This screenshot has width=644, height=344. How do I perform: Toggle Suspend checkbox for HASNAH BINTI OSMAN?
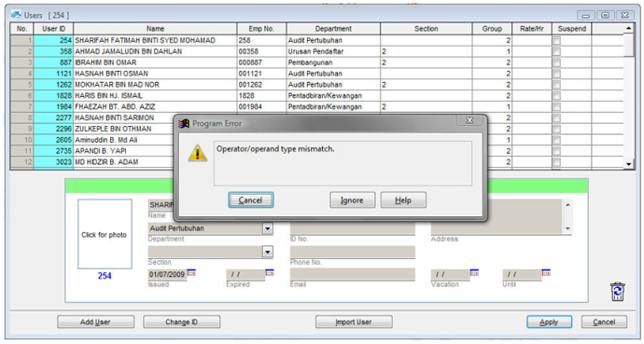(x=556, y=74)
